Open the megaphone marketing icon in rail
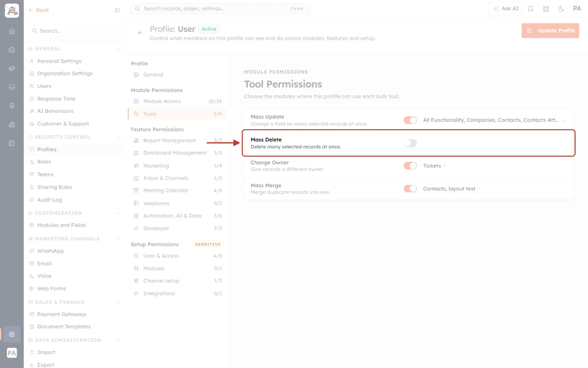This screenshot has width=588, height=368. pos(12,68)
